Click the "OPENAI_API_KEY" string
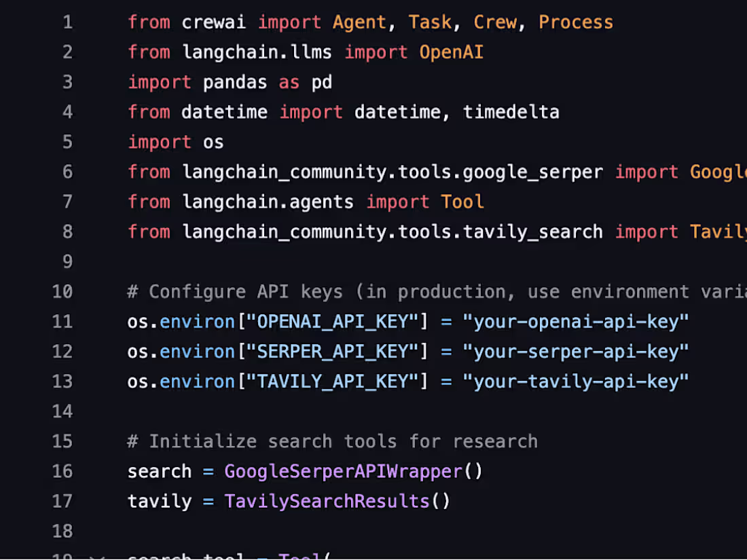Screen dimensions: 747x560 click(x=333, y=322)
